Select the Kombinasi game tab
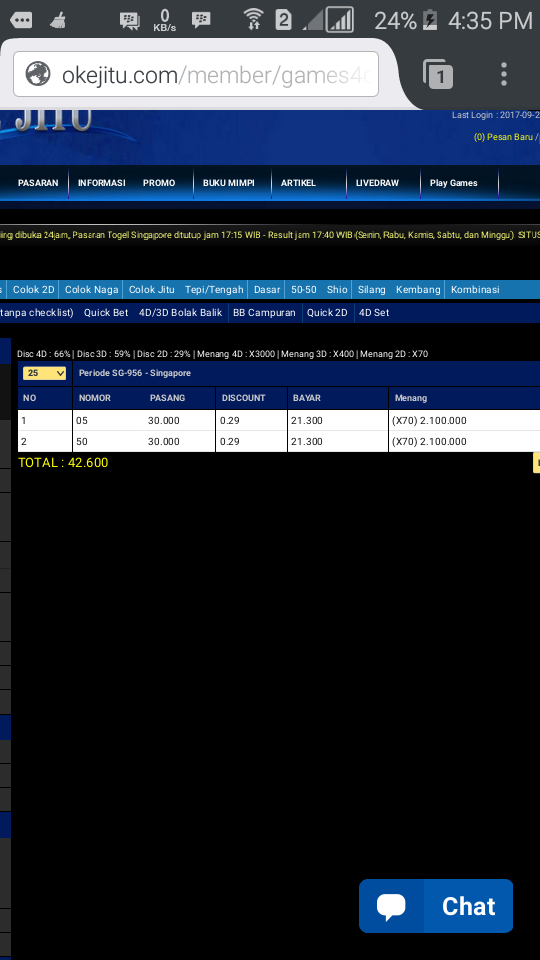Image resolution: width=540 pixels, height=960 pixels. (x=475, y=290)
